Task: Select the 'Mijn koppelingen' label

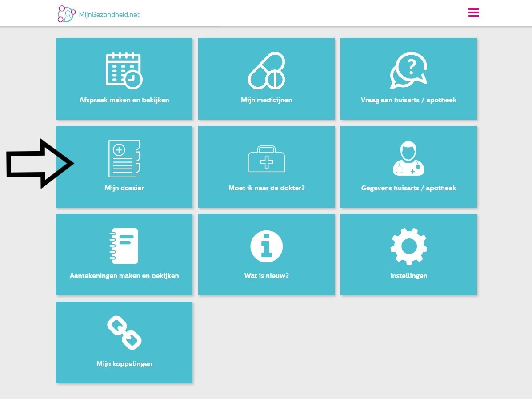Action: click(x=124, y=364)
